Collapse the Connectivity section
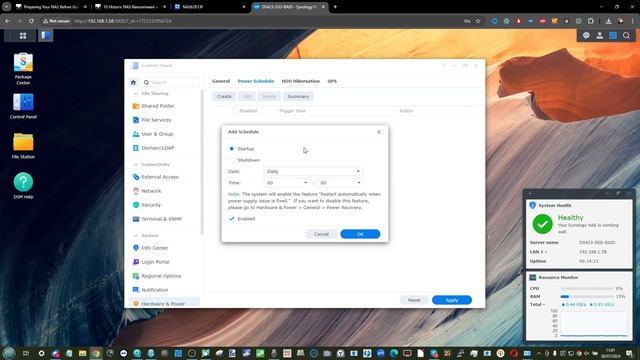Viewport: 640px width, 360px height. 136,164
